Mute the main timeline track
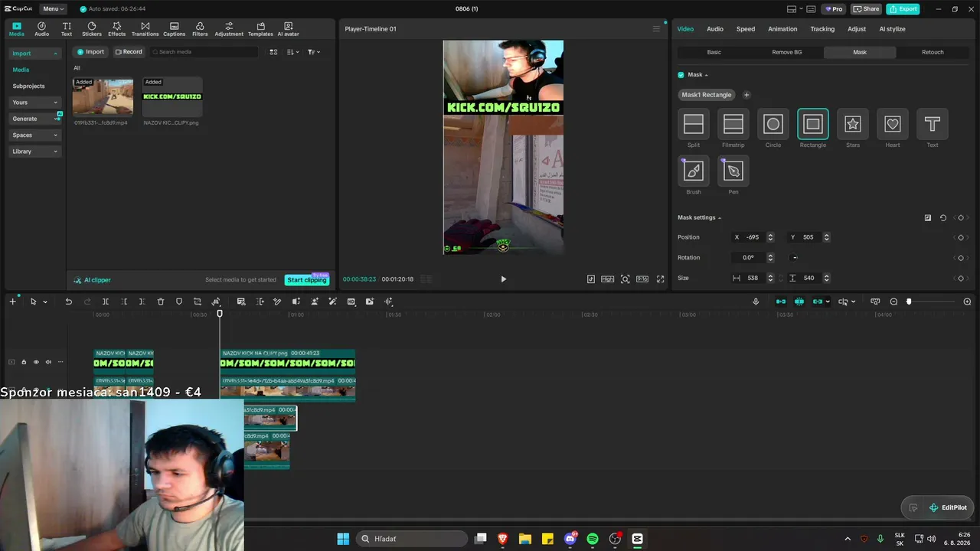 pyautogui.click(x=48, y=362)
